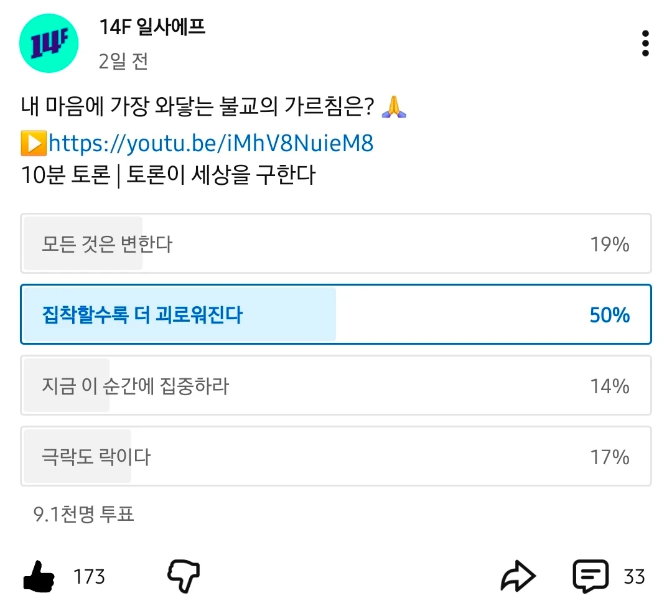This screenshot has width=672, height=616.
Task: Click channel name '14F 일사에프'
Action: pyautogui.click(x=152, y=27)
